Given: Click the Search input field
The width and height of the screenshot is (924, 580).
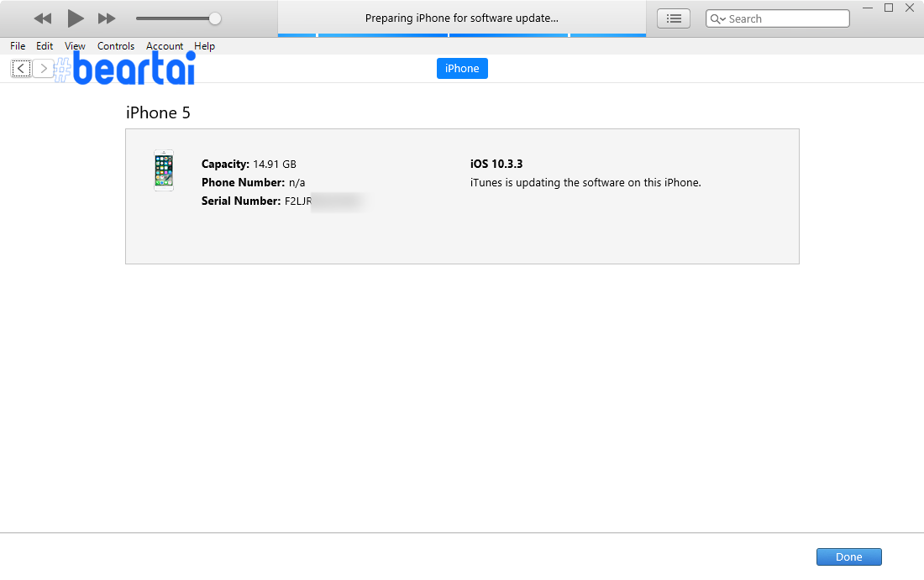Looking at the screenshot, I should coord(777,18).
